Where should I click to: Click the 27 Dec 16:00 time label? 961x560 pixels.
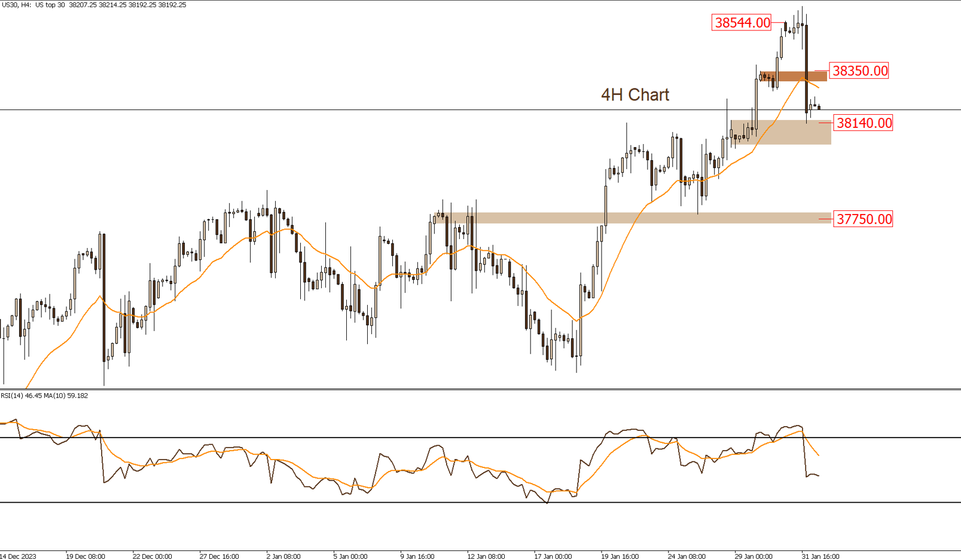[x=219, y=556]
